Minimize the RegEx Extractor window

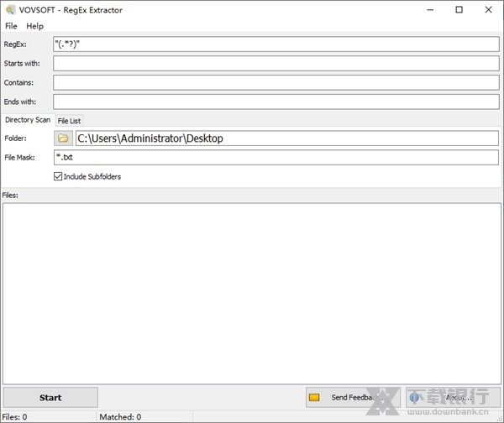(x=430, y=9)
